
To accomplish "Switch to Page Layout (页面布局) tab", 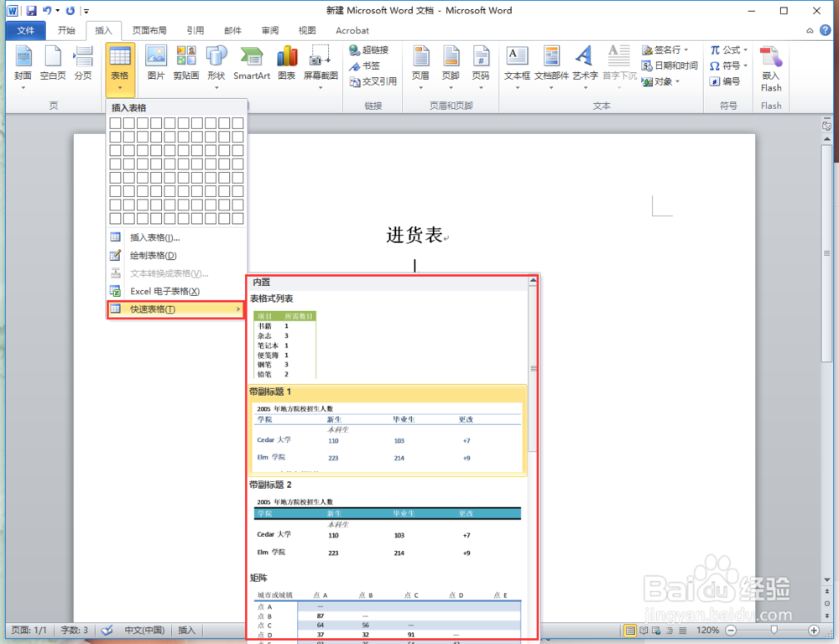I will click(149, 30).
